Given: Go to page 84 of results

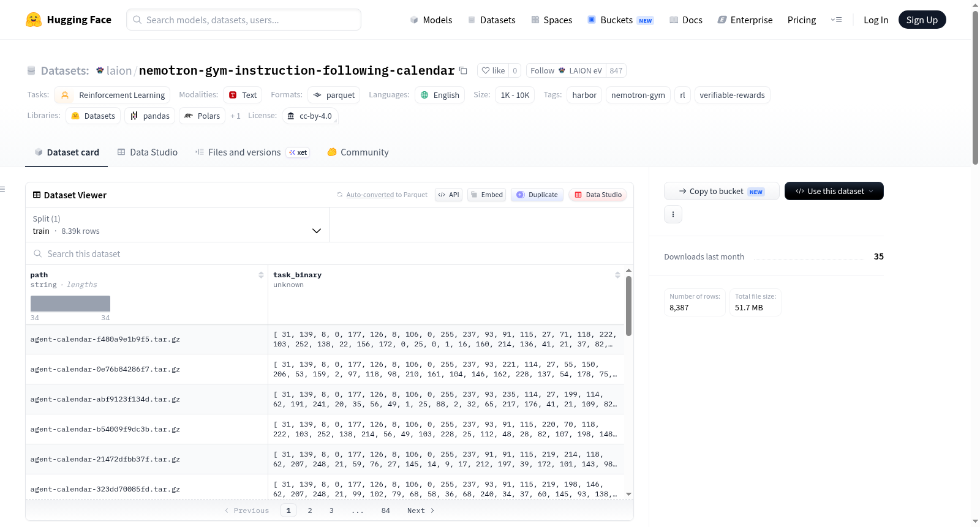Looking at the screenshot, I should pos(385,510).
